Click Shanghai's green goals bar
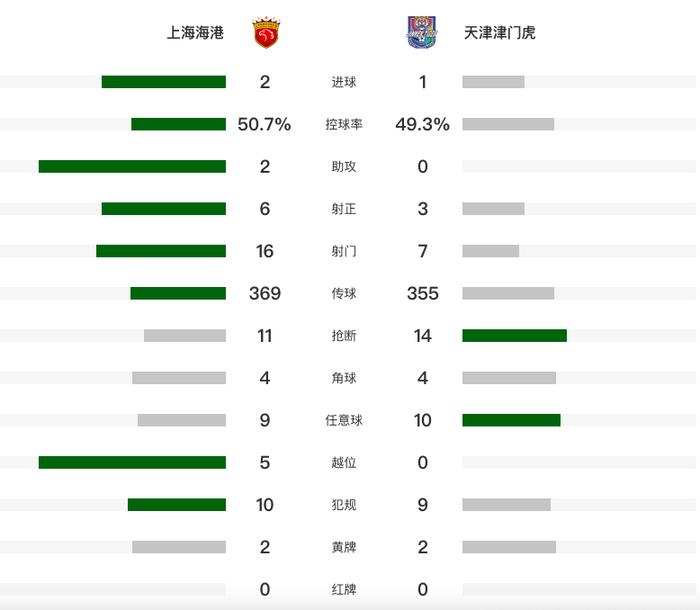Image resolution: width=700 pixels, height=610 pixels. (164, 82)
